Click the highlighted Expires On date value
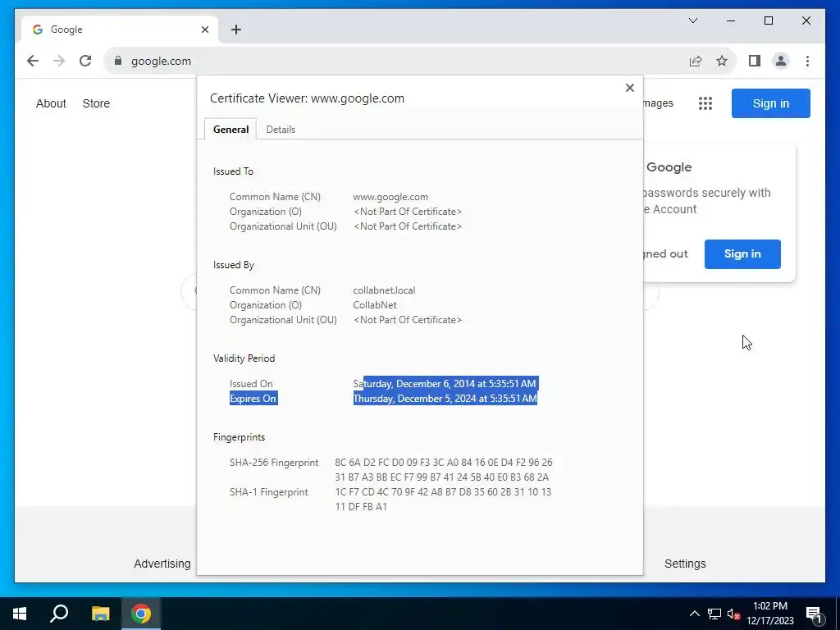Viewport: 840px width, 630px height. click(x=445, y=399)
